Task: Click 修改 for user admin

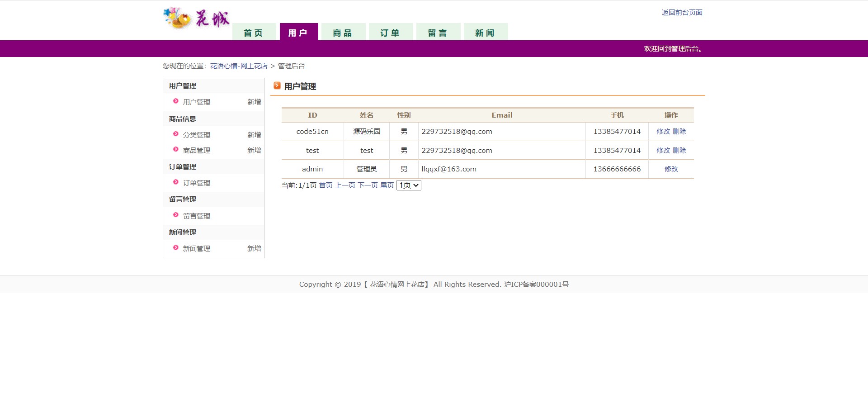Action: 671,169
